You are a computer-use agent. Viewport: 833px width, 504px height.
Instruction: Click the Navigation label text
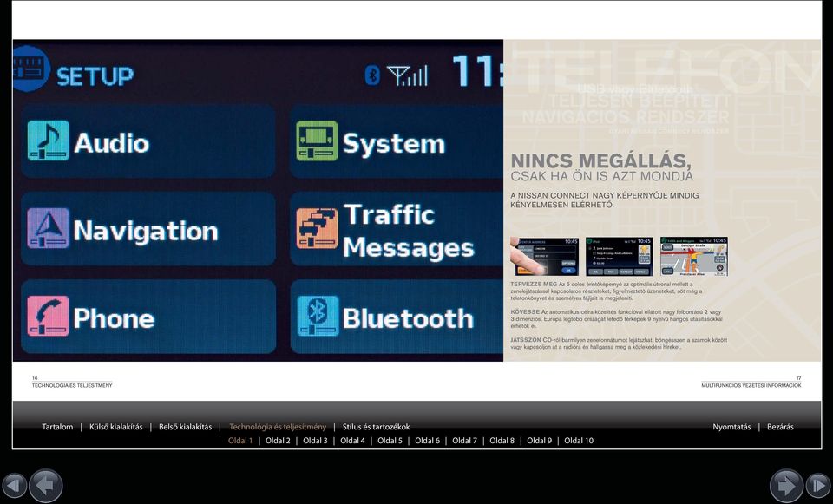click(x=146, y=231)
